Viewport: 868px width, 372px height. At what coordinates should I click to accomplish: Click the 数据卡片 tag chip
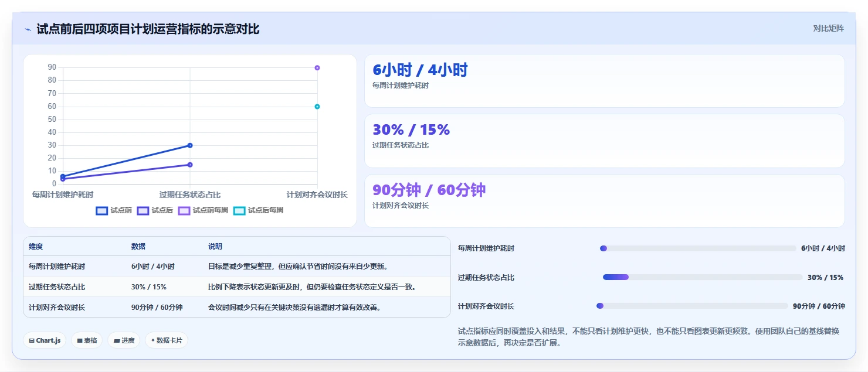[x=167, y=340]
